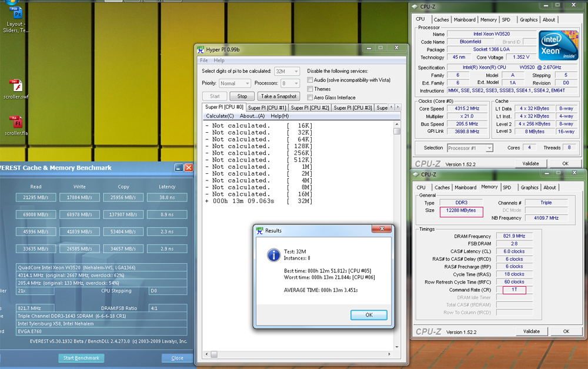Click the Core Speed 4315.2 MHz value
588x369 pixels.
click(467, 109)
